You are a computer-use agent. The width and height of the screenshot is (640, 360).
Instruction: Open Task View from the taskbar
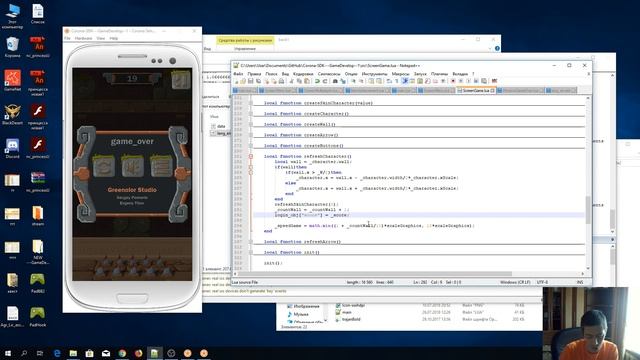pos(40,353)
